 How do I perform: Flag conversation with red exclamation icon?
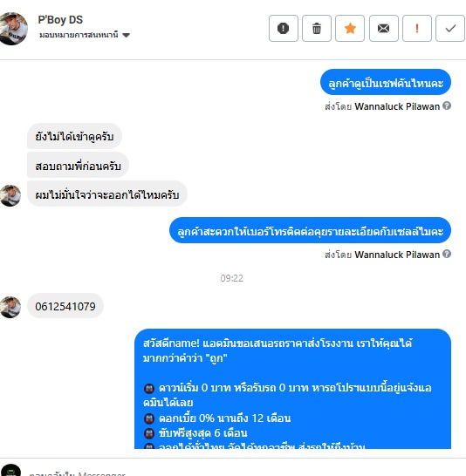(417, 28)
